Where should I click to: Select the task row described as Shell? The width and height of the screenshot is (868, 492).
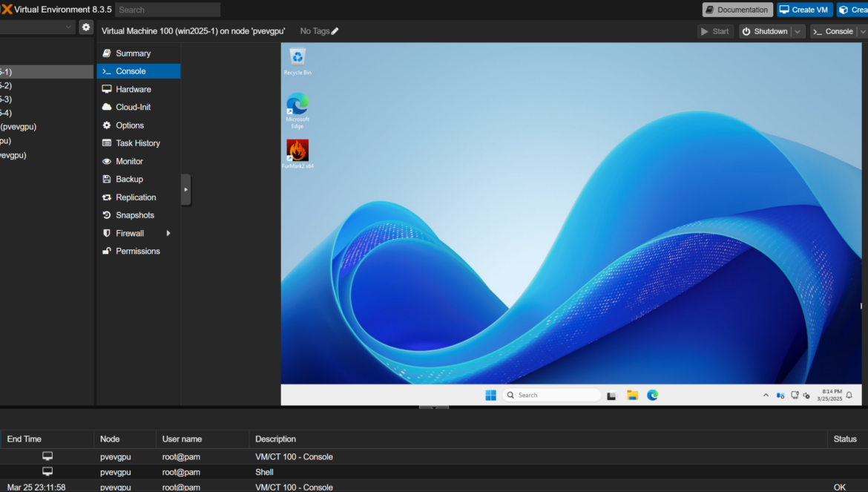coord(434,472)
